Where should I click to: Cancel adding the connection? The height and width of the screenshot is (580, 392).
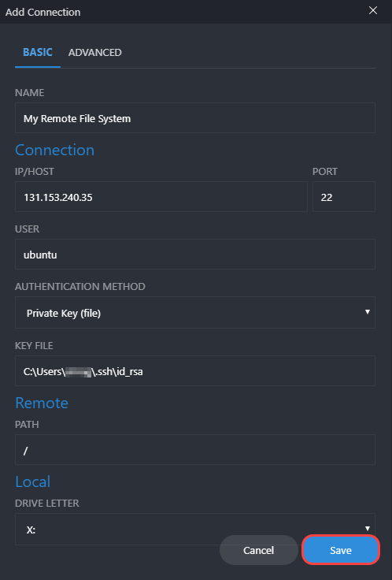[259, 550]
